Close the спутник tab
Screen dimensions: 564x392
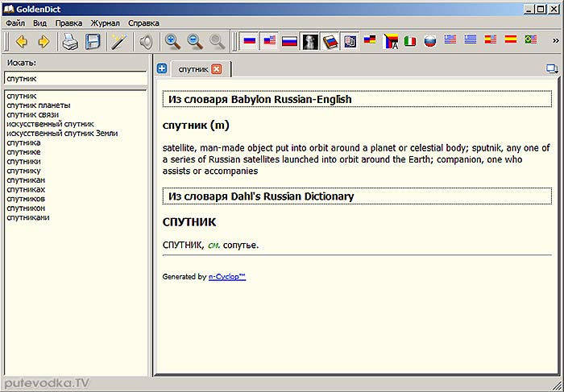[217, 69]
